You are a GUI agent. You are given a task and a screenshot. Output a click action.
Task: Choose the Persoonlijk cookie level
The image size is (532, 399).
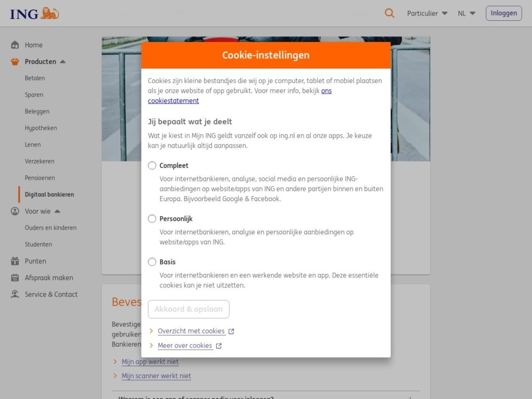pos(152,219)
